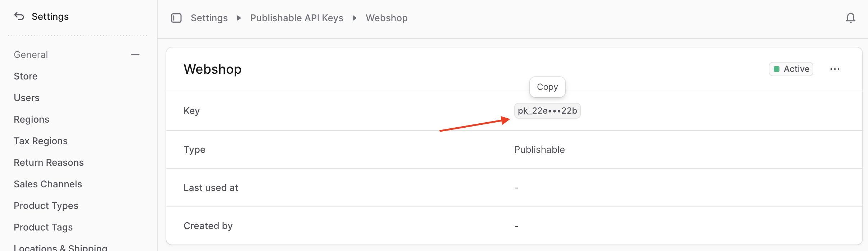Click the back arrow beside Settings
Viewport: 868px width, 251px height.
pyautogui.click(x=19, y=16)
